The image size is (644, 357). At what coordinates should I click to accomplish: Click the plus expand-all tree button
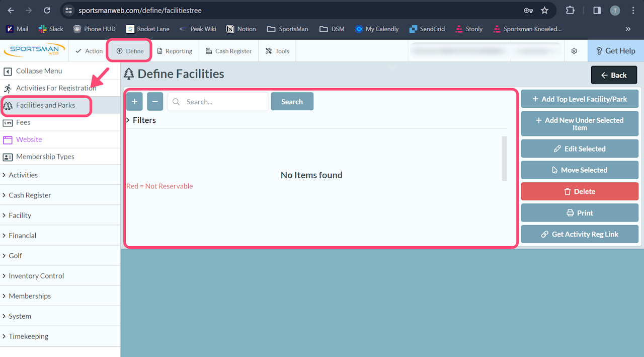[x=134, y=101]
